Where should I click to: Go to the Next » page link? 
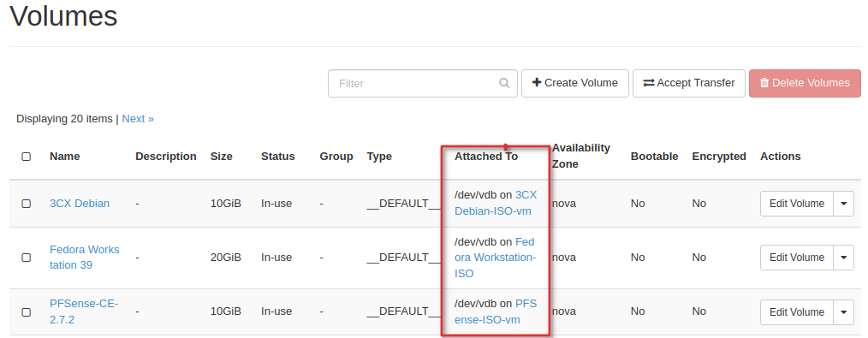(138, 118)
